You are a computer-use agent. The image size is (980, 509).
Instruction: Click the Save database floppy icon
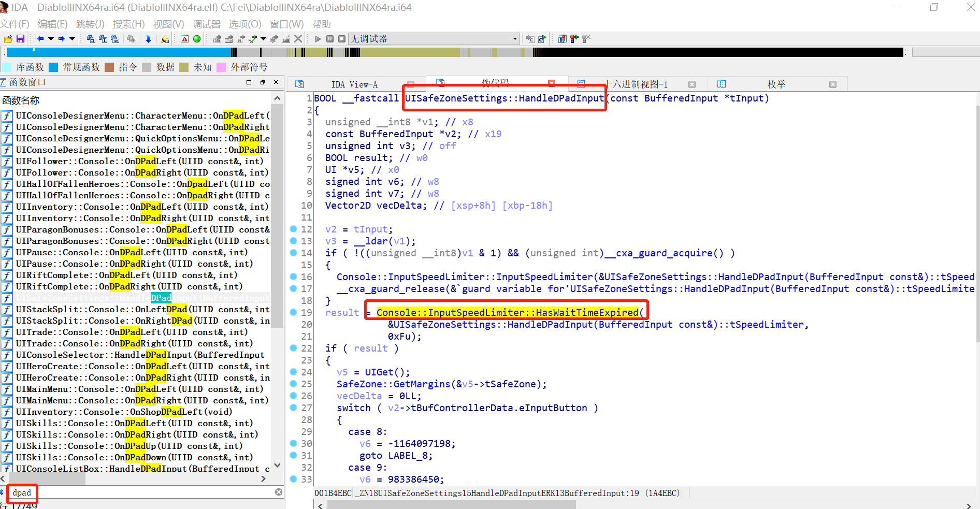pos(20,39)
